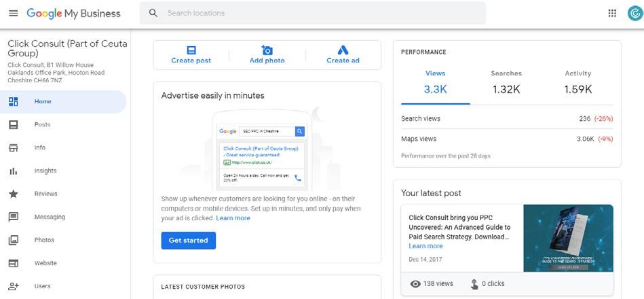Click the Reviews star icon
644x299 pixels.
coord(14,194)
